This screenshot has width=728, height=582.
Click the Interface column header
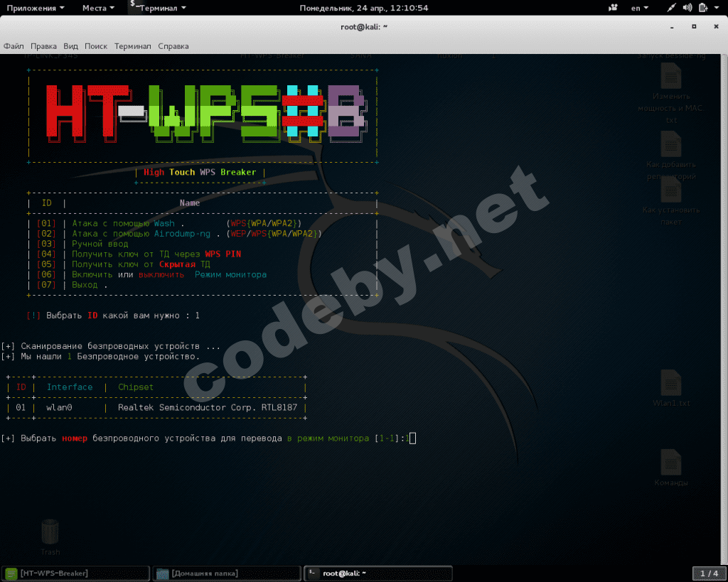pos(70,387)
